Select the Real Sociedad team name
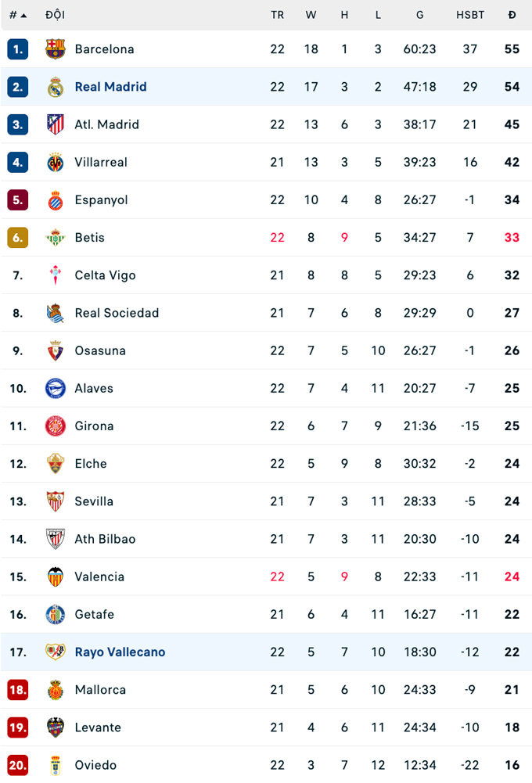This screenshot has height=783, width=532. tap(117, 313)
